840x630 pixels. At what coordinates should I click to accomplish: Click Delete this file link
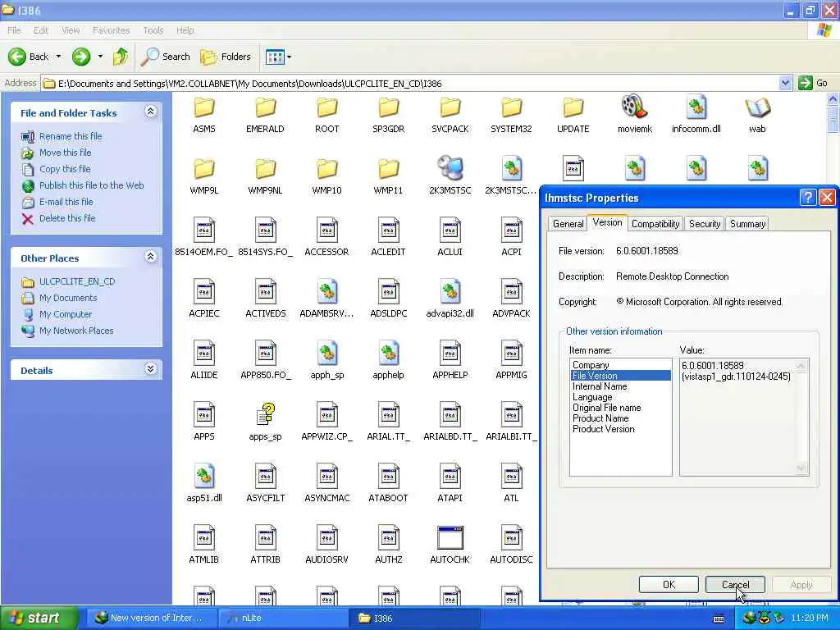(x=67, y=218)
